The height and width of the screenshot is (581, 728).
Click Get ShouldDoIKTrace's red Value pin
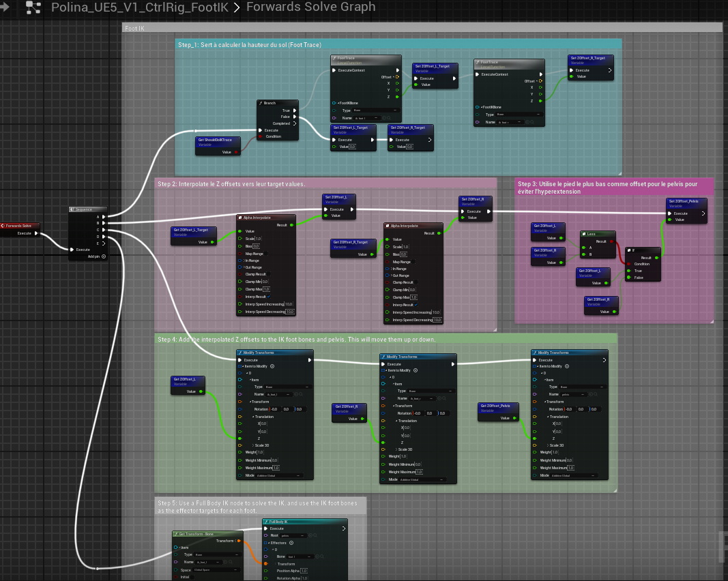(236, 152)
